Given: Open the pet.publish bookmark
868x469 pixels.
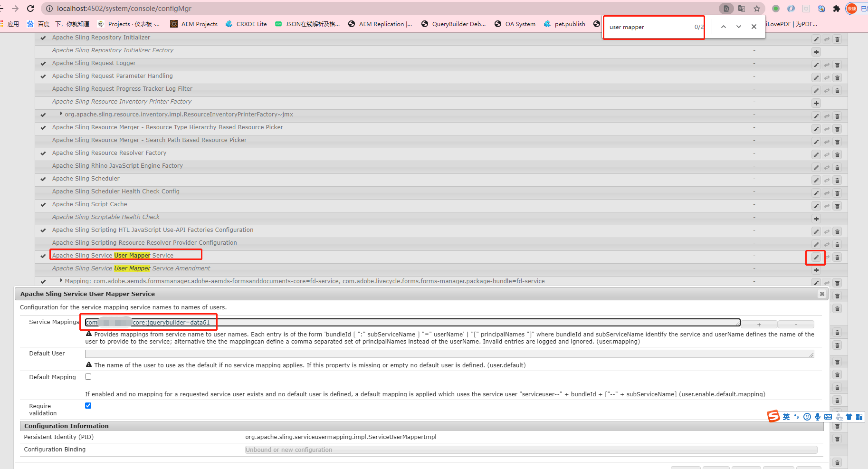Looking at the screenshot, I should [564, 24].
